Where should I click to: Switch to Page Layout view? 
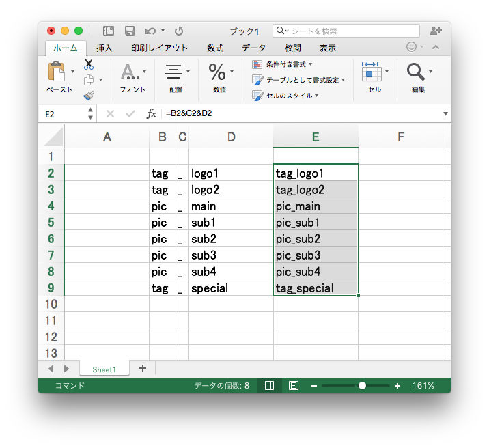click(294, 386)
